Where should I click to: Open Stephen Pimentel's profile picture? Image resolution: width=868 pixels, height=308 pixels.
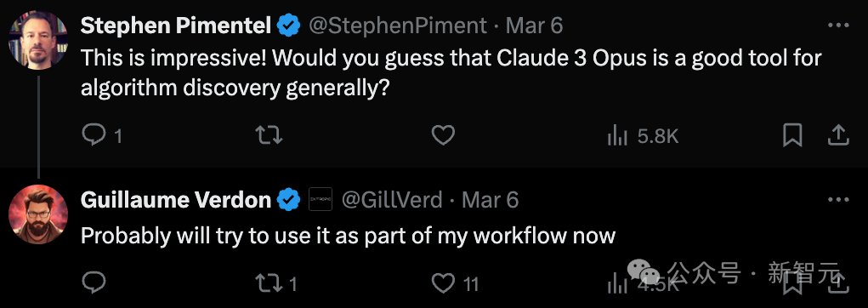pyautogui.click(x=38, y=41)
